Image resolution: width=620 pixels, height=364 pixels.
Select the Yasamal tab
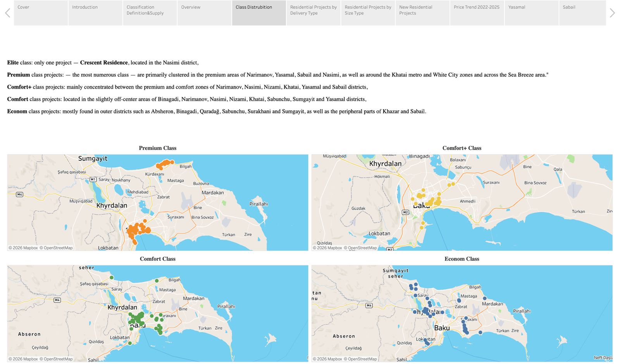pyautogui.click(x=532, y=13)
